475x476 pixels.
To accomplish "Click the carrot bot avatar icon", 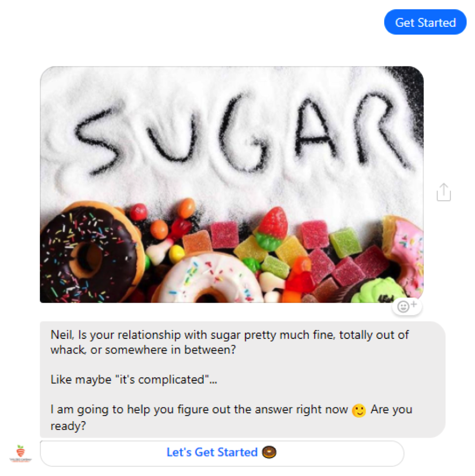I will (x=20, y=453).
